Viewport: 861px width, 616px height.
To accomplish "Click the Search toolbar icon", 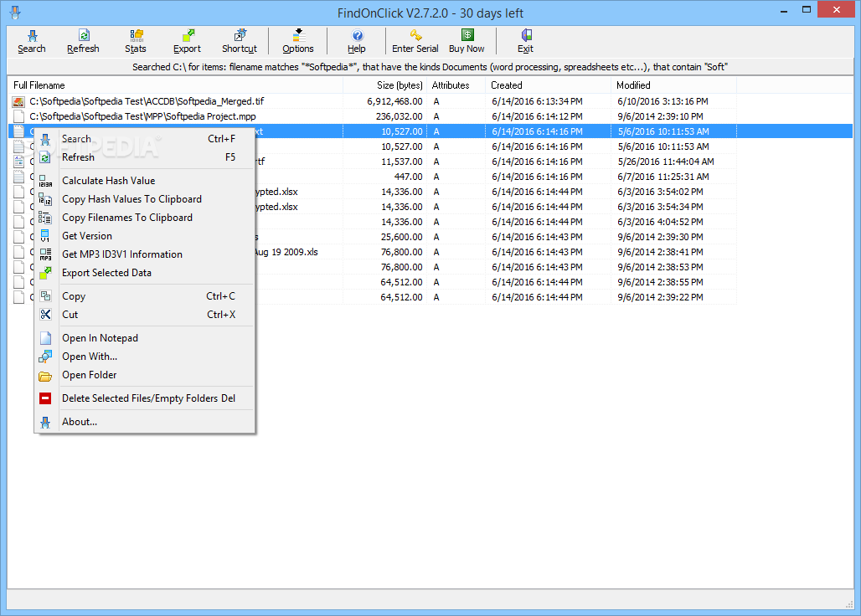I will pyautogui.click(x=32, y=36).
